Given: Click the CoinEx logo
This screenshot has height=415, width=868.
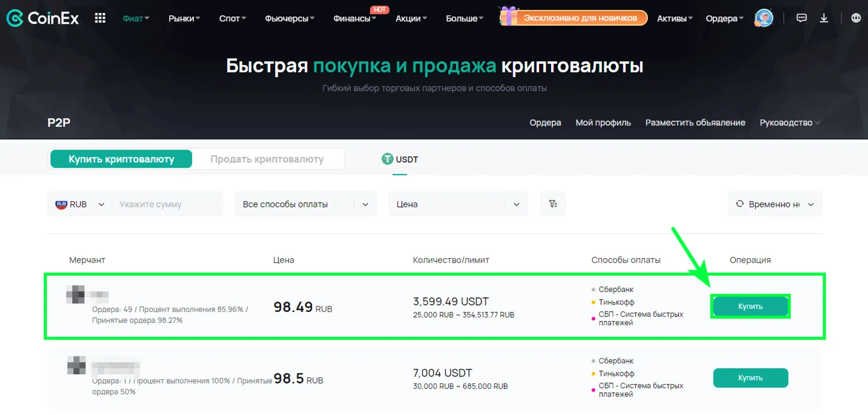Looking at the screenshot, I should tap(42, 18).
